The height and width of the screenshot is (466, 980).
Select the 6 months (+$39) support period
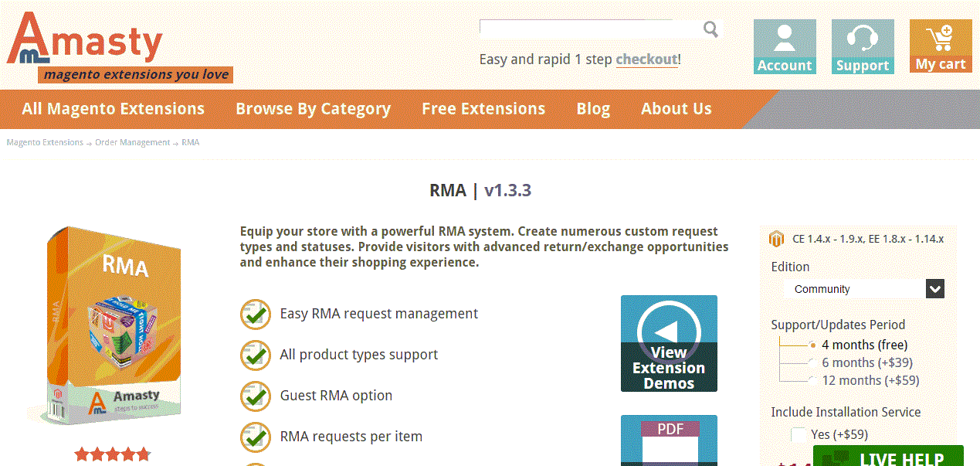click(812, 362)
